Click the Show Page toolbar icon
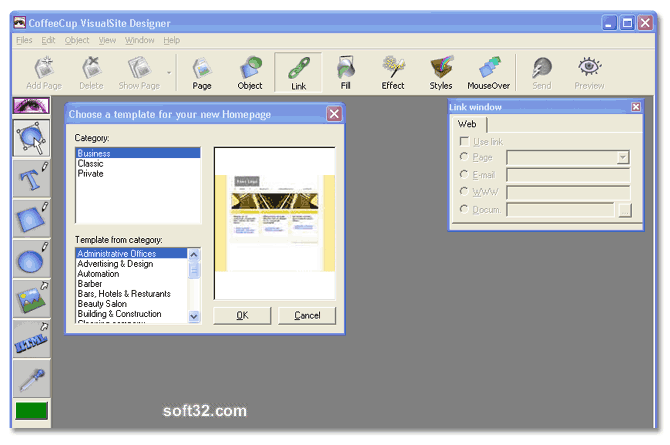 coord(139,73)
